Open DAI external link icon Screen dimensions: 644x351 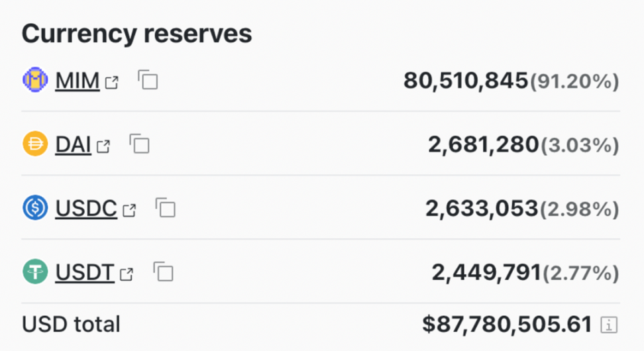click(103, 146)
